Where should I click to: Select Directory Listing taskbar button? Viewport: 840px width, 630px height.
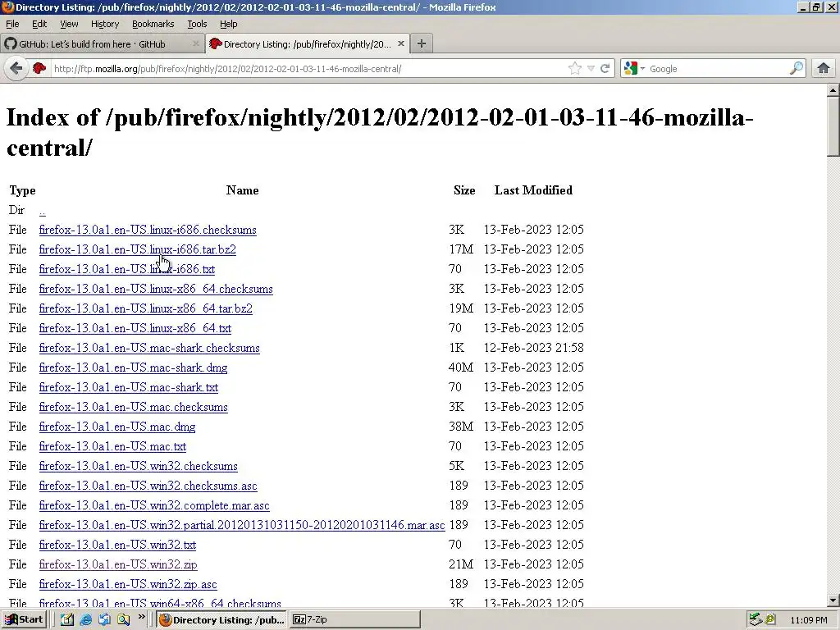pyautogui.click(x=222, y=620)
